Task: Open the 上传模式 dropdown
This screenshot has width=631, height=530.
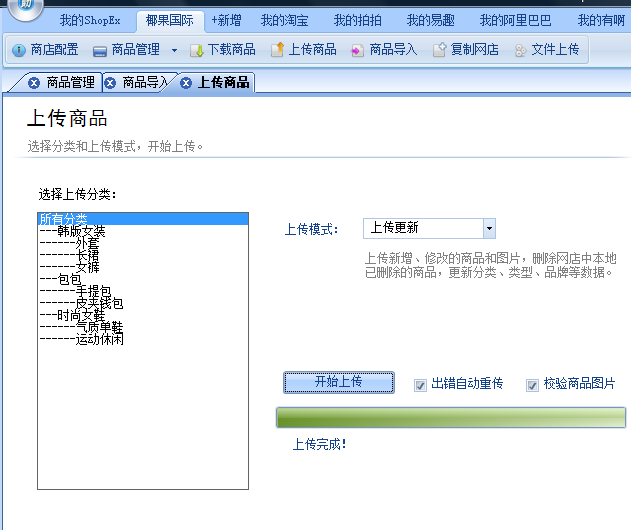Action: click(489, 229)
